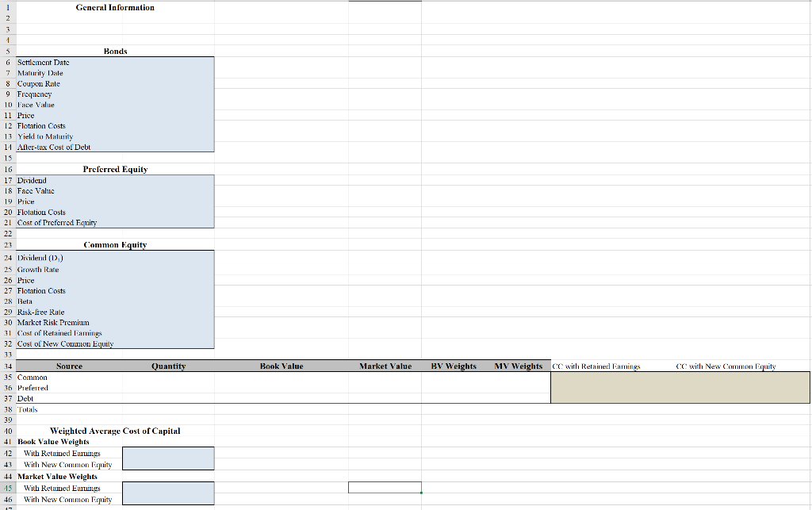Click the Preferred Equity heading

(x=115, y=169)
